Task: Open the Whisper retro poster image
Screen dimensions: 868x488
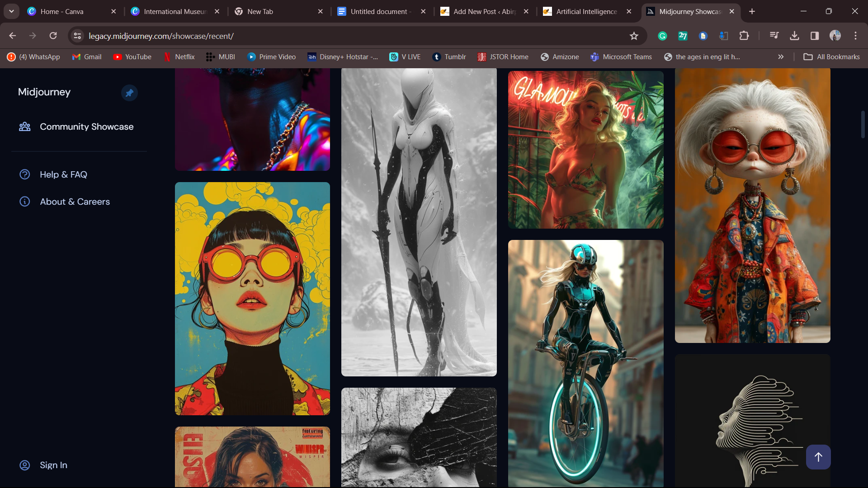Action: (252, 457)
